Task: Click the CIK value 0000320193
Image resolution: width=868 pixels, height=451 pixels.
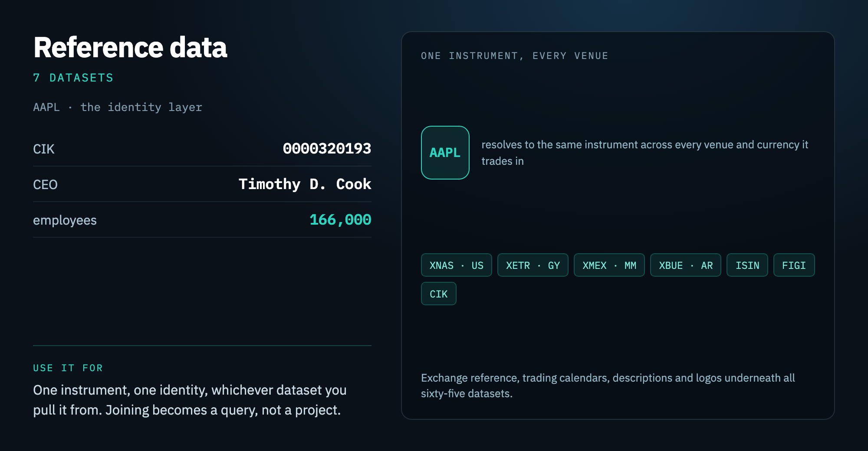Action: coord(327,149)
